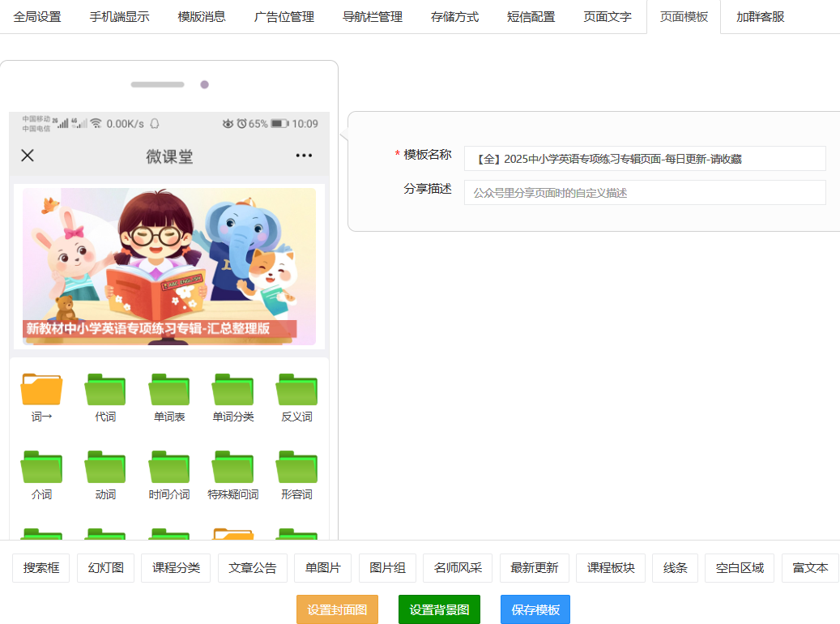The width and height of the screenshot is (840, 624).
Task: Open the orange 词→ folder icon
Action: pos(41,390)
